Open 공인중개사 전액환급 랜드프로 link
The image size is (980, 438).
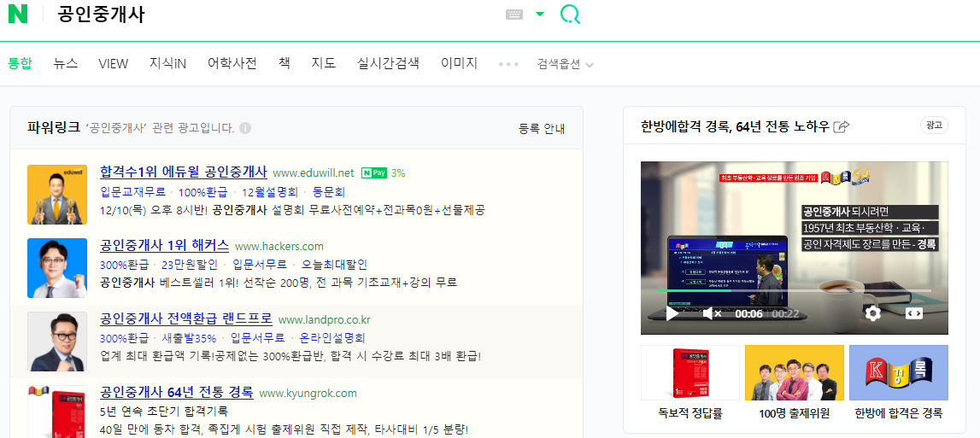point(186,318)
